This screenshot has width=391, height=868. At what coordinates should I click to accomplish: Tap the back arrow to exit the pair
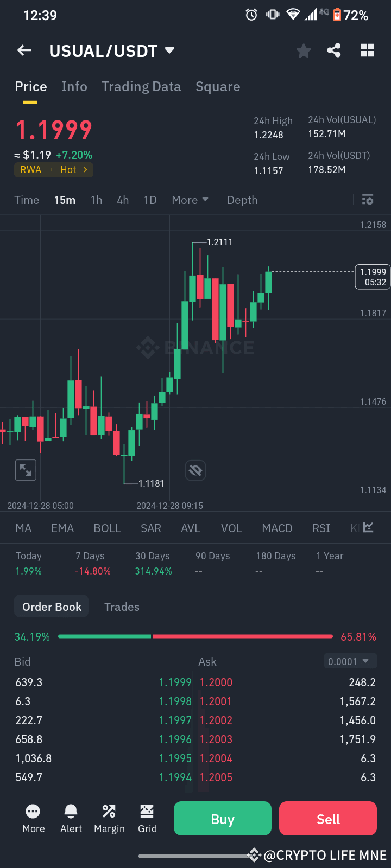click(24, 50)
